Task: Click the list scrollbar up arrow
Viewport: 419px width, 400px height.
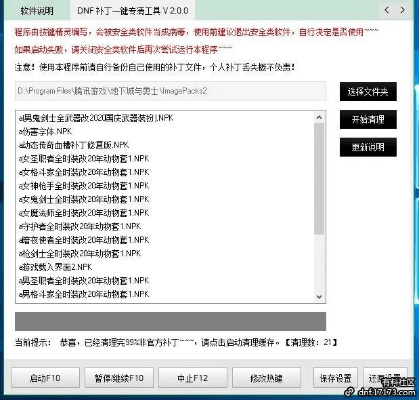Action: coord(319,117)
